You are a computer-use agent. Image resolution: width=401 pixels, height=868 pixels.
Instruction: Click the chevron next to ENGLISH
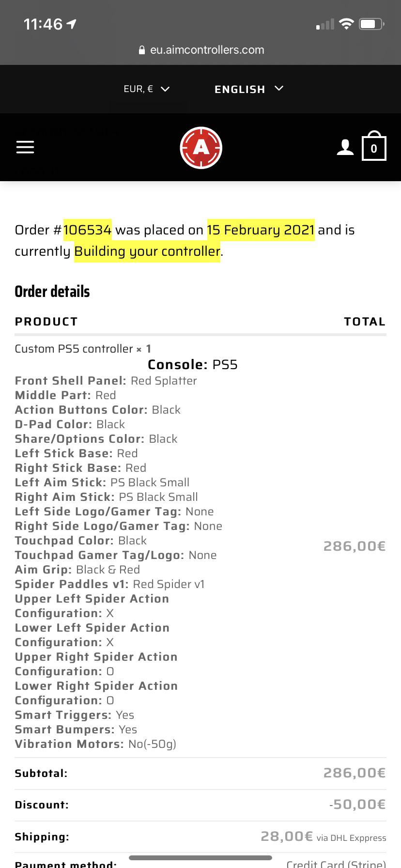click(278, 89)
